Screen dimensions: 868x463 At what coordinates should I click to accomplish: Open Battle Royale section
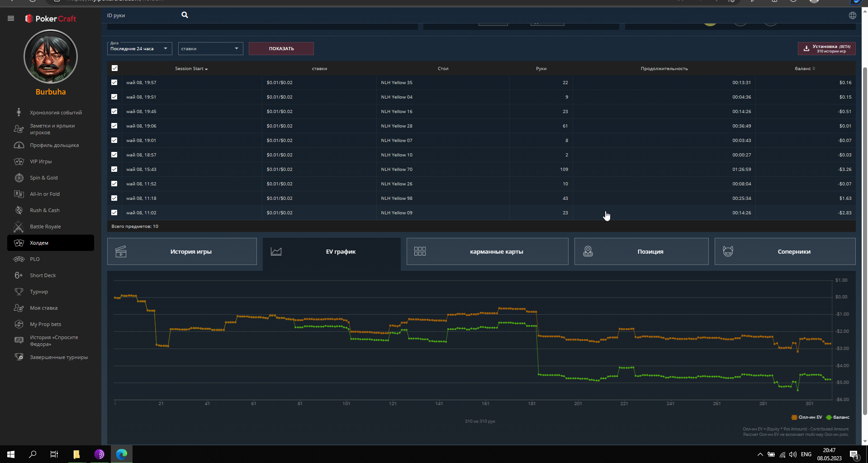(51, 227)
